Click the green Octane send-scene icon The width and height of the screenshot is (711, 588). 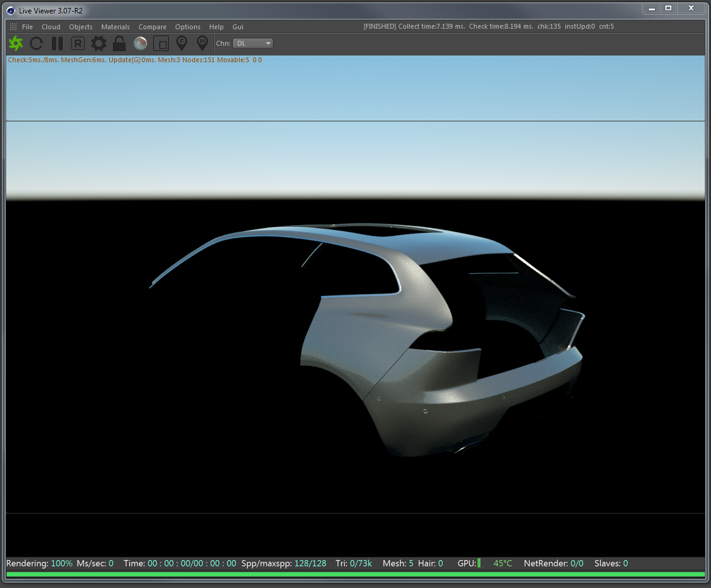(x=16, y=43)
